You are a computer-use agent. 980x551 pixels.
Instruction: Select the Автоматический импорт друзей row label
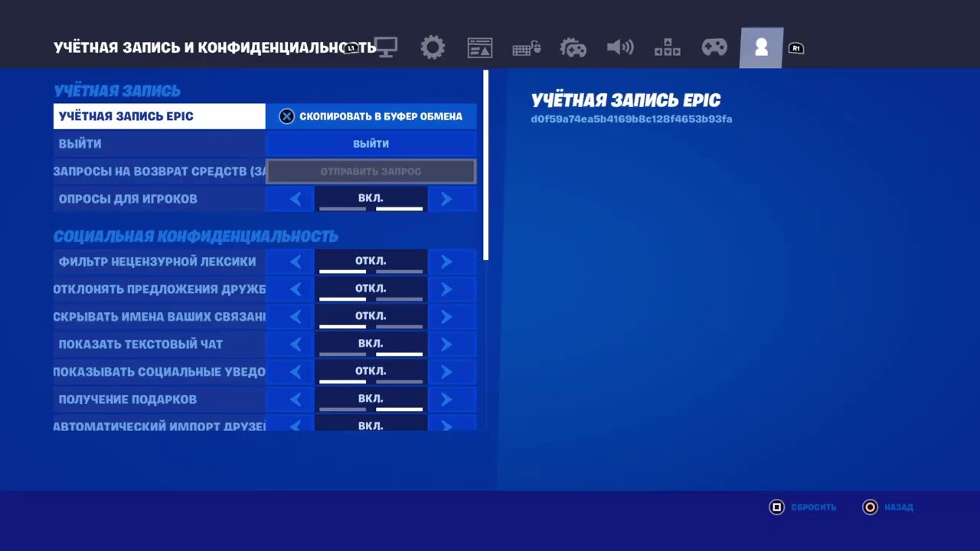point(159,423)
